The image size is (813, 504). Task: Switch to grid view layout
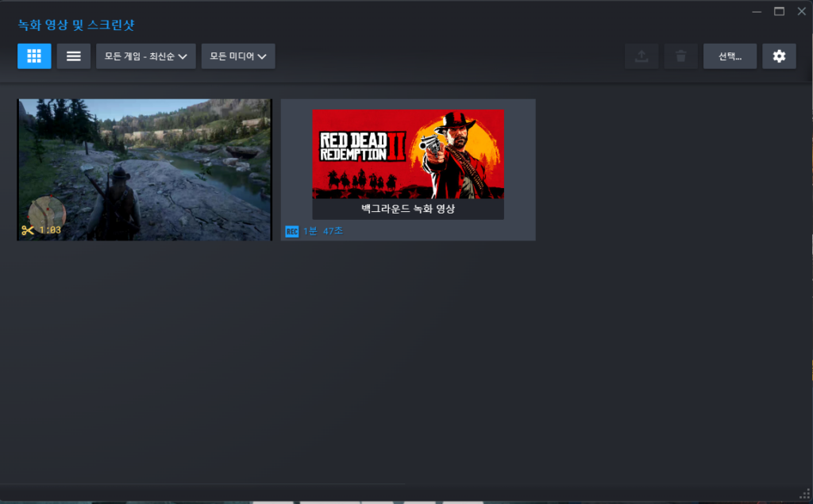coord(34,56)
